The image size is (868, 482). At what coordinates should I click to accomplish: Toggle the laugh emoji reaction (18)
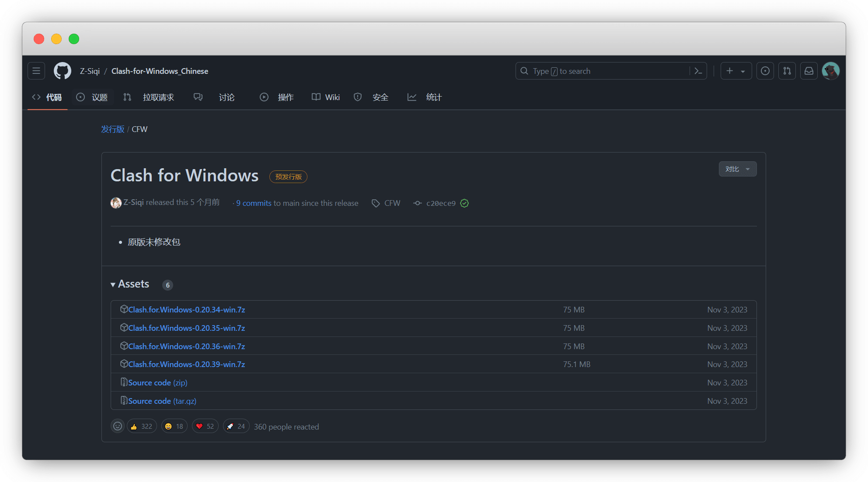(x=174, y=426)
